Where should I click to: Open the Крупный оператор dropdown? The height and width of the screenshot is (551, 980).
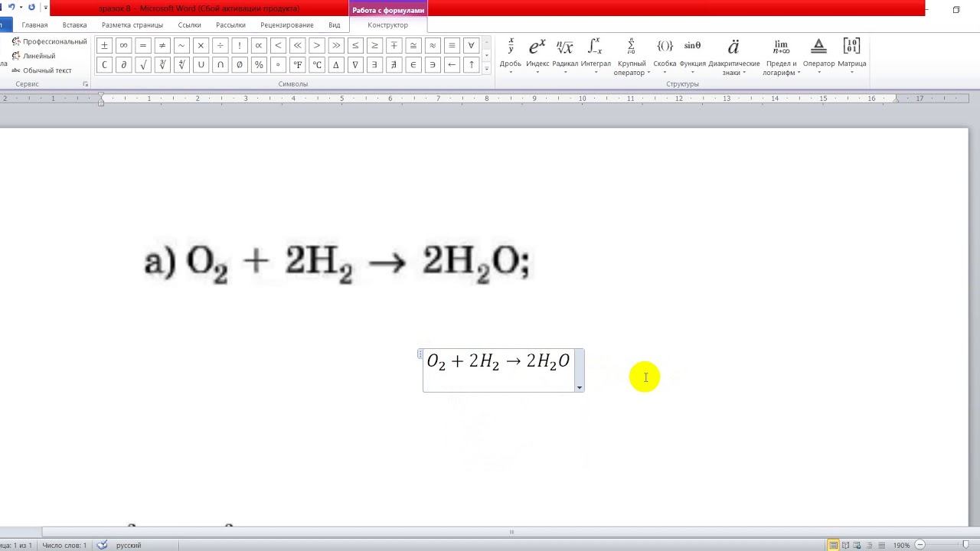[632, 57]
